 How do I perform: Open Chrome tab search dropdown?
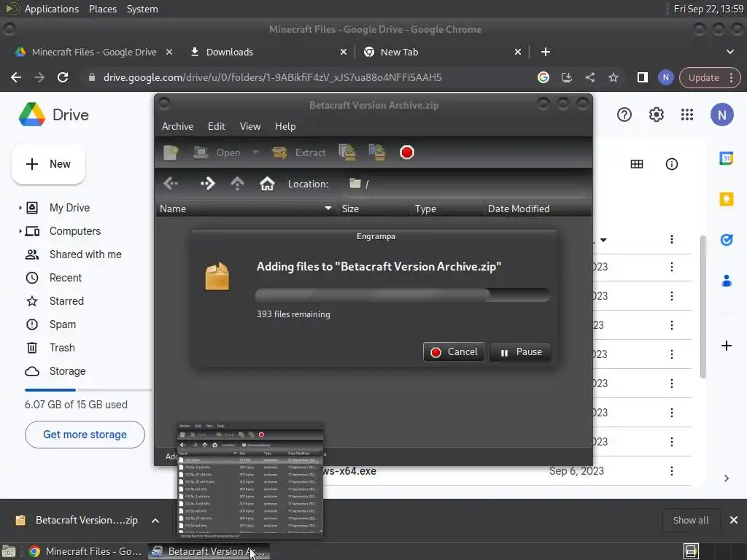(729, 52)
